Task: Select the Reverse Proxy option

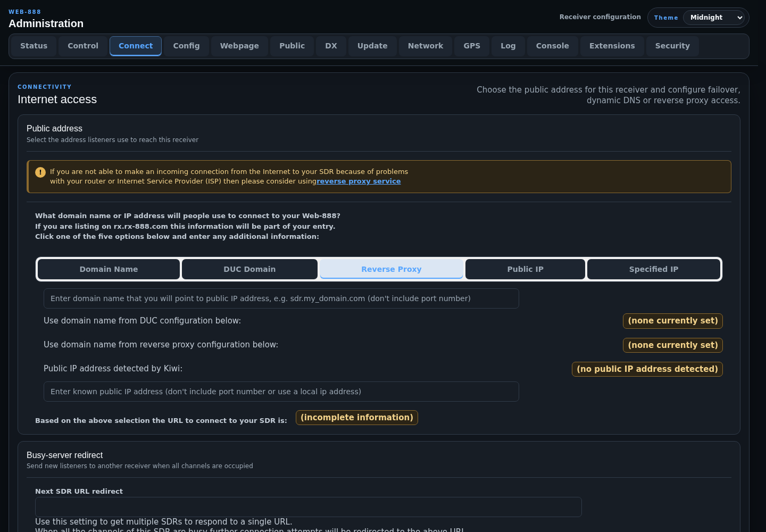Action: [392, 269]
